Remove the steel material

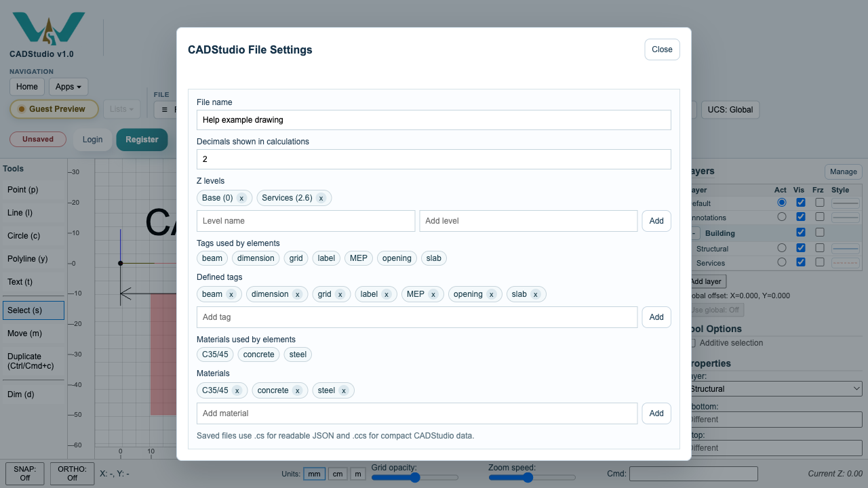click(344, 390)
